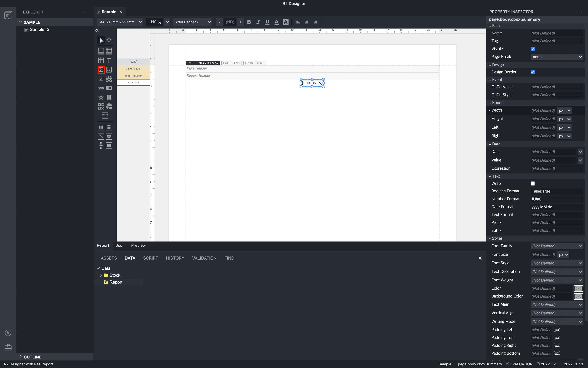Open the SCRIPT panel tab
Screen dimensions: 588x368
[x=150, y=258]
